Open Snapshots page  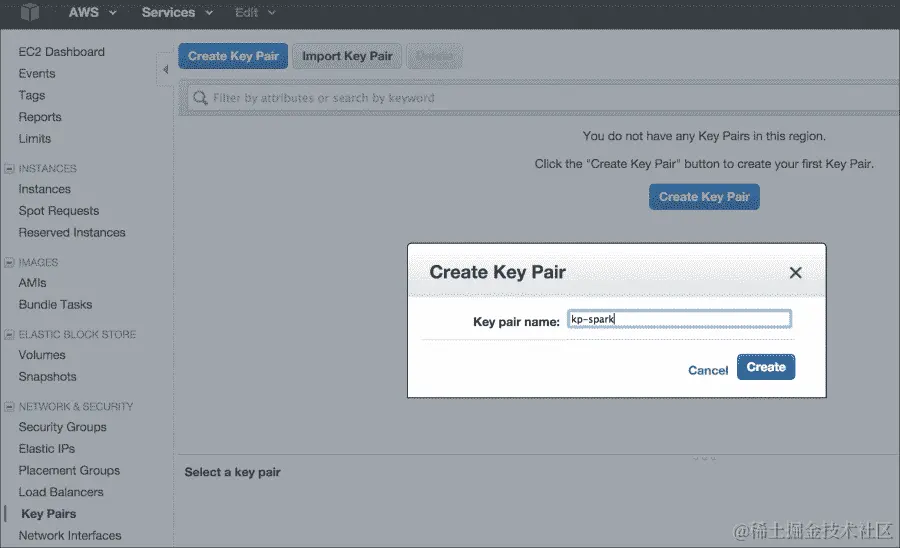pyautogui.click(x=47, y=377)
